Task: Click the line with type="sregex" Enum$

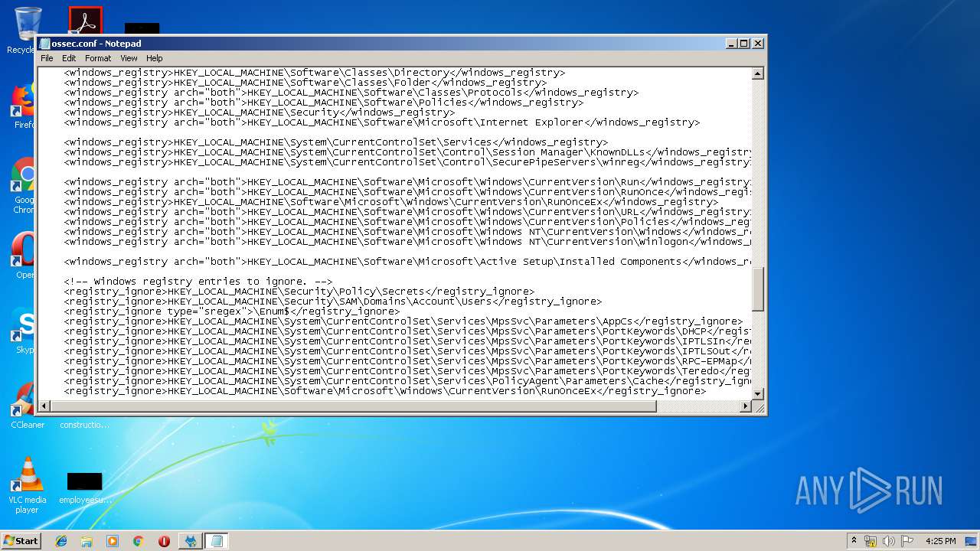Action: (x=232, y=311)
